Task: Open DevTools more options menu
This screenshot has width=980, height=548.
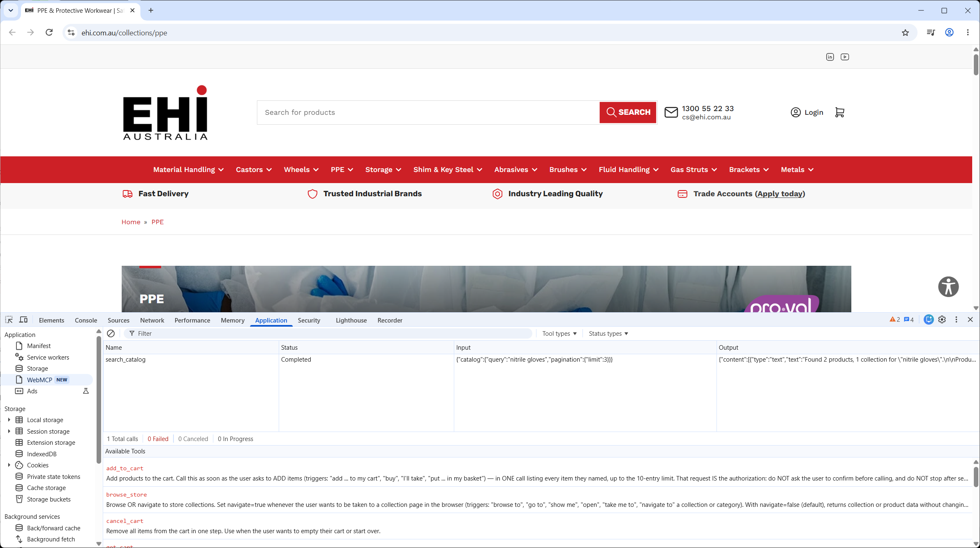Action: pos(956,320)
